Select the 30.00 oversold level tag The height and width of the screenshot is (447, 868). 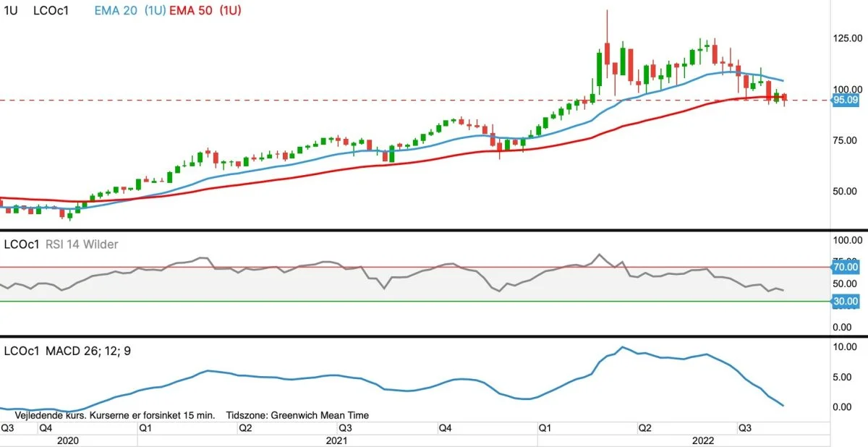coord(846,301)
